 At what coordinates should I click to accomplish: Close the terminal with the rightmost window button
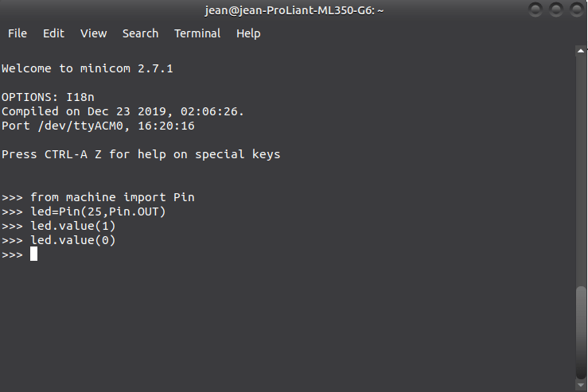pyautogui.click(x=577, y=10)
